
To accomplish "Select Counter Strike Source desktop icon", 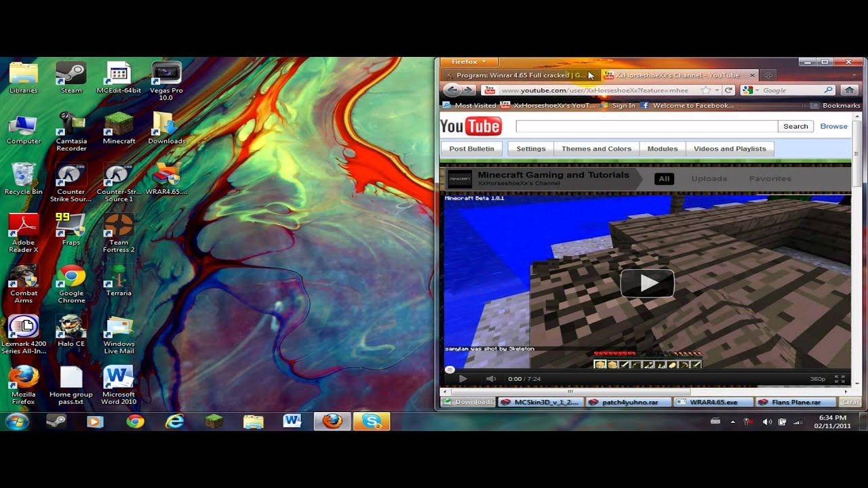I will click(71, 182).
